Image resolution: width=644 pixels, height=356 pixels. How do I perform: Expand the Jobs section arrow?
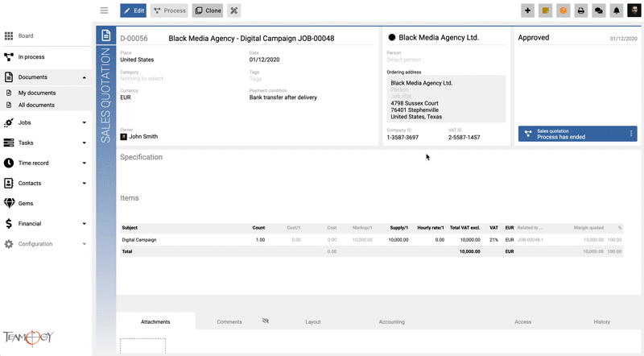coord(85,122)
